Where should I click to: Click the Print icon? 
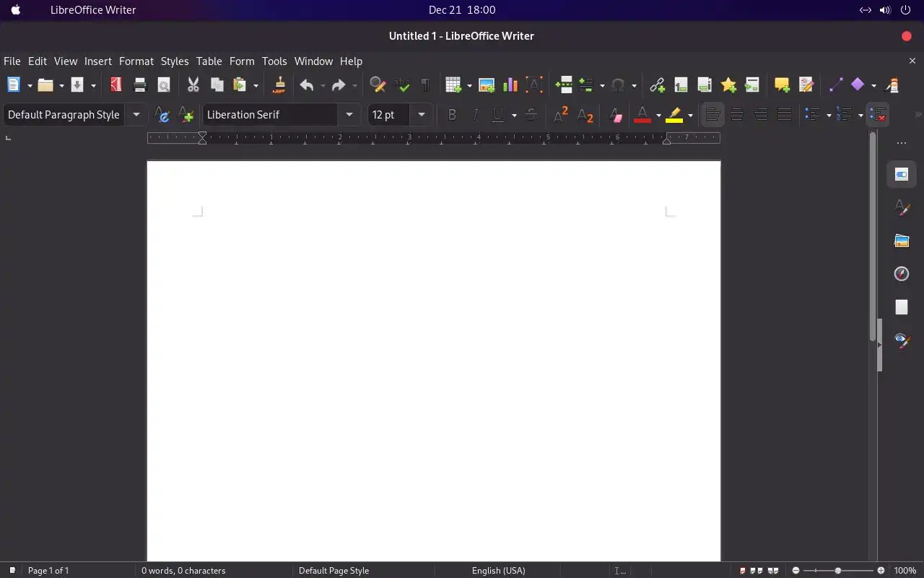pyautogui.click(x=140, y=85)
